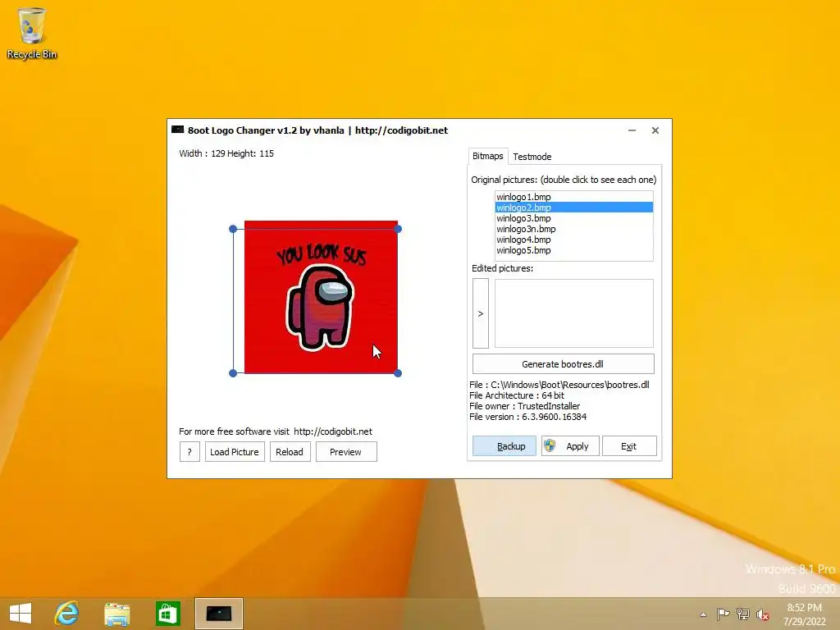Viewport: 840px width, 630px height.
Task: Click the red crewmate image preview
Action: (x=321, y=297)
